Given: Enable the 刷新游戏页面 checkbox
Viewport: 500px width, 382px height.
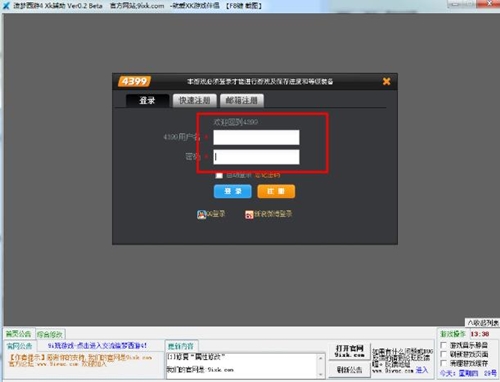Looking at the screenshot, I should coord(444,354).
